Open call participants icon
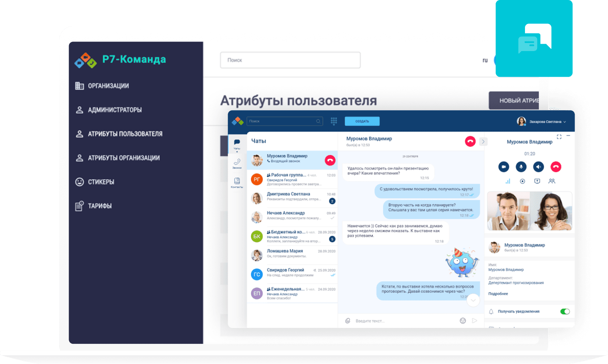 552,181
